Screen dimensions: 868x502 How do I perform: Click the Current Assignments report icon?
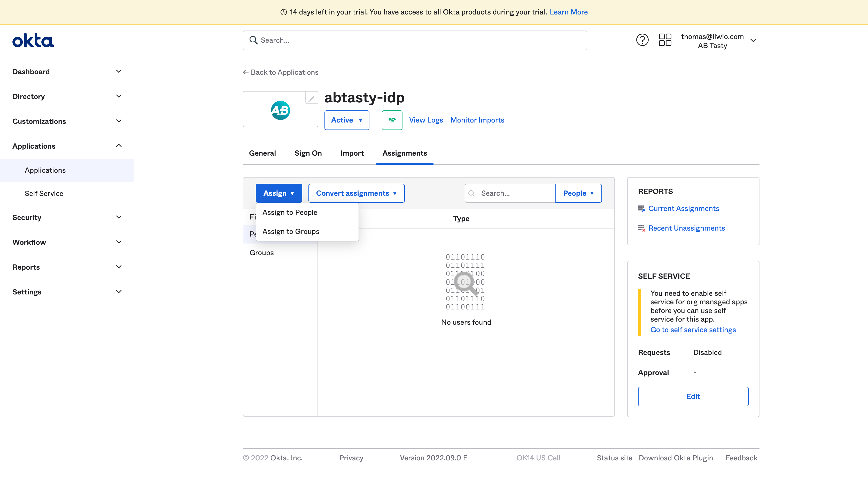(641, 209)
